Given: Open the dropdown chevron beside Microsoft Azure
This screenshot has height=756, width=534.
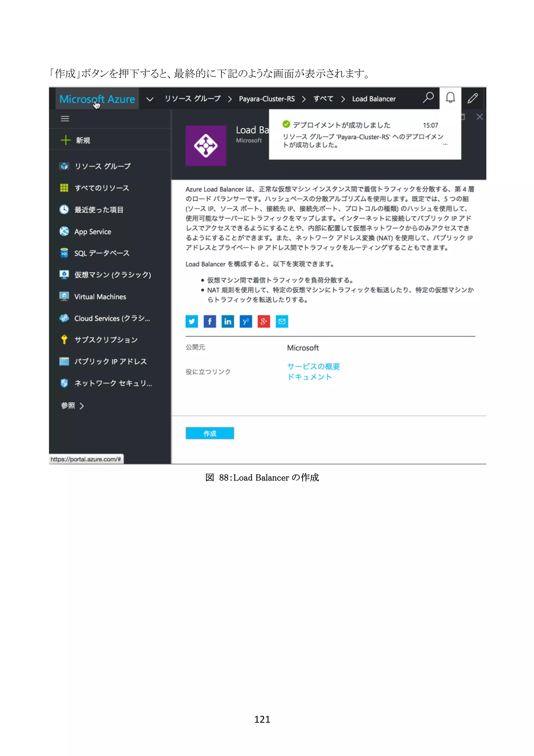Looking at the screenshot, I should [150, 99].
